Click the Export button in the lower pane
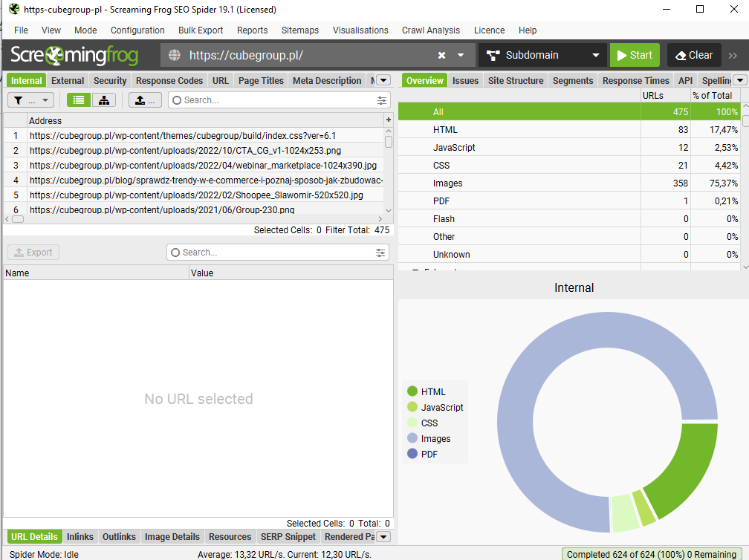 (33, 252)
